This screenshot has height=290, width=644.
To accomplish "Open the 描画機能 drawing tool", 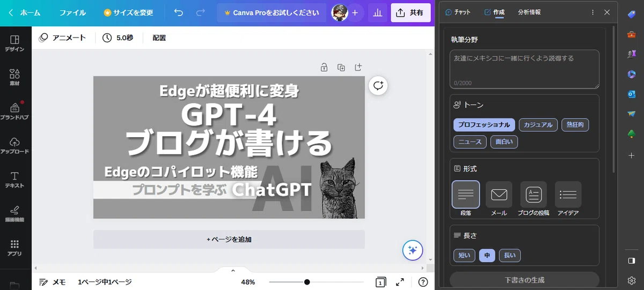I will tap(15, 213).
